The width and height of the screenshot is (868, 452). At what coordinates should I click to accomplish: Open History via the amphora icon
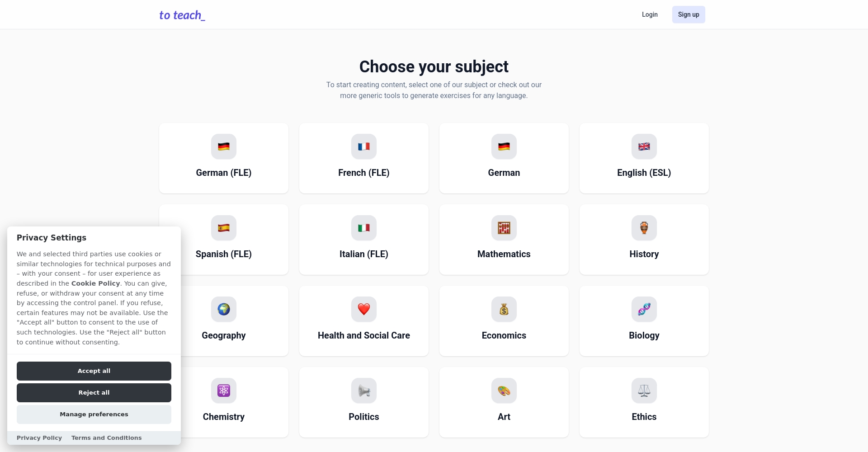[x=644, y=228]
